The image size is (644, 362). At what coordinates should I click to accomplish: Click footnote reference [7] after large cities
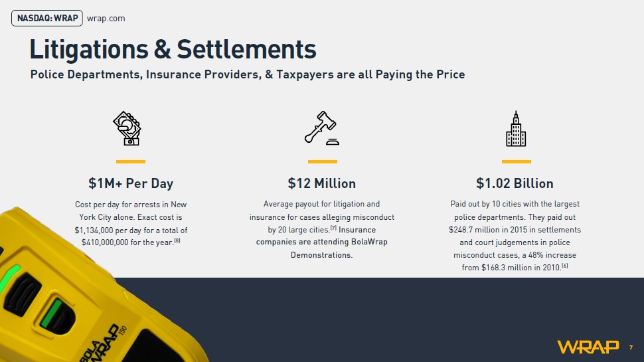[x=333, y=228]
